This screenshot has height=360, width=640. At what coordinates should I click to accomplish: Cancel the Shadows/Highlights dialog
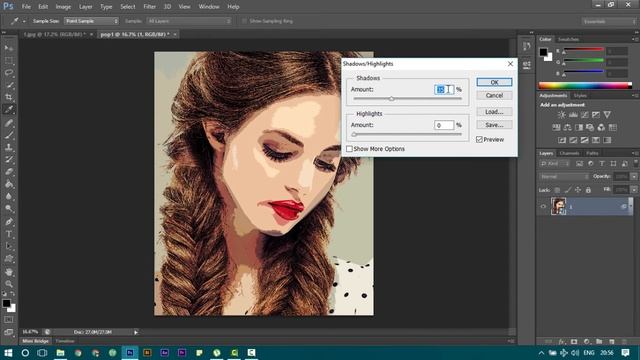494,96
